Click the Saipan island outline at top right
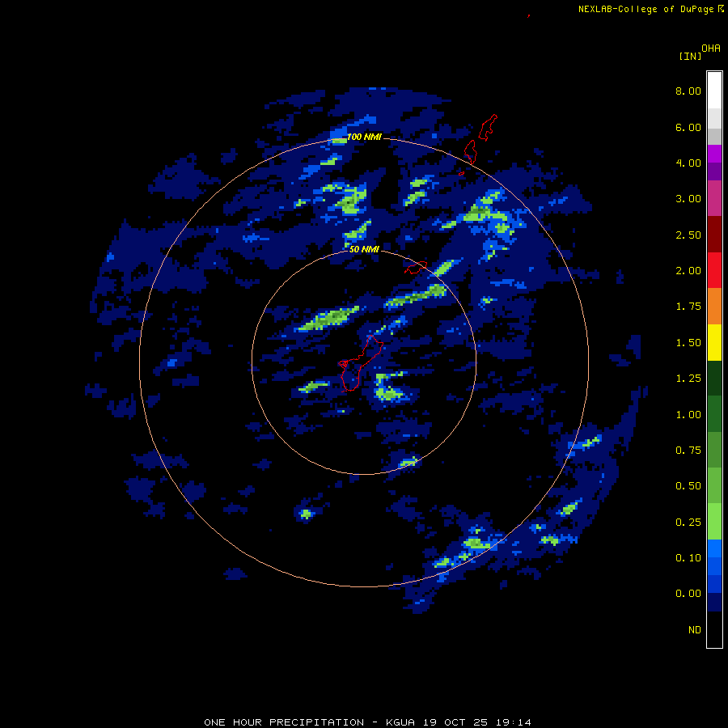This screenshot has width=728, height=728. [488, 127]
